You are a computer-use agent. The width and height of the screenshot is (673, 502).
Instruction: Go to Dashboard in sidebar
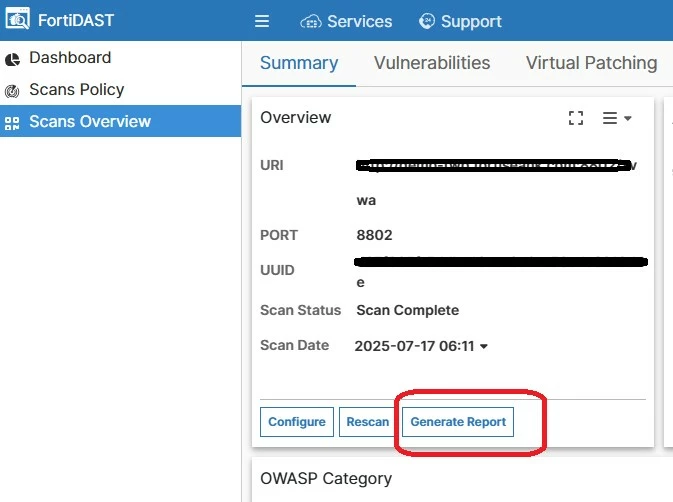[120, 57]
